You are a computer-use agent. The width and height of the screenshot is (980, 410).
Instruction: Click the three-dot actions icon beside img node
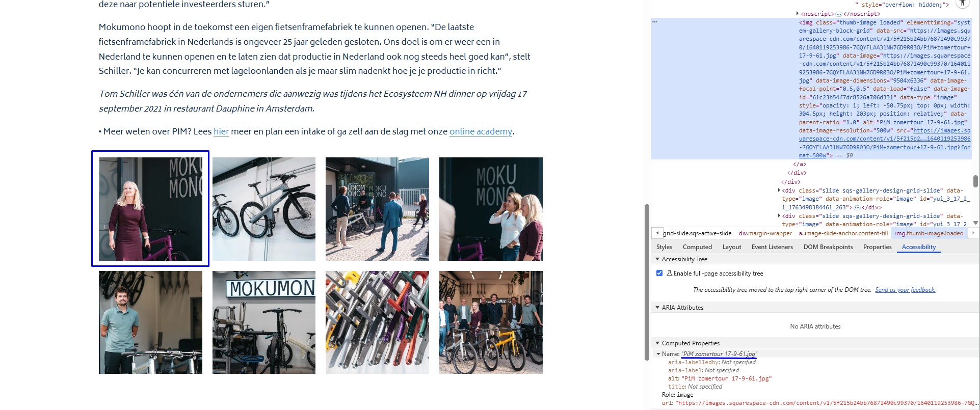[655, 22]
